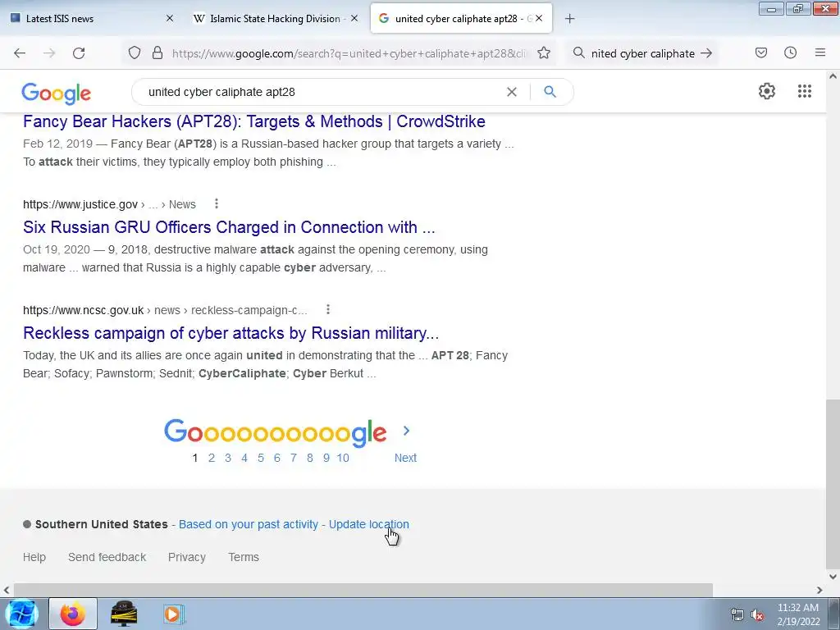Open the muted volume tray icon
This screenshot has height=630, width=840.
coord(756,615)
